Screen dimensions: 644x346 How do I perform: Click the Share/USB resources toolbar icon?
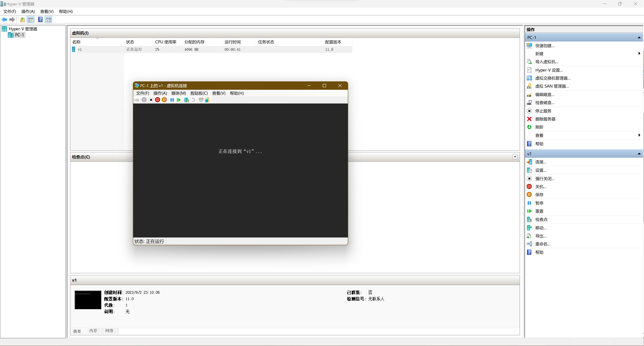tap(207, 100)
